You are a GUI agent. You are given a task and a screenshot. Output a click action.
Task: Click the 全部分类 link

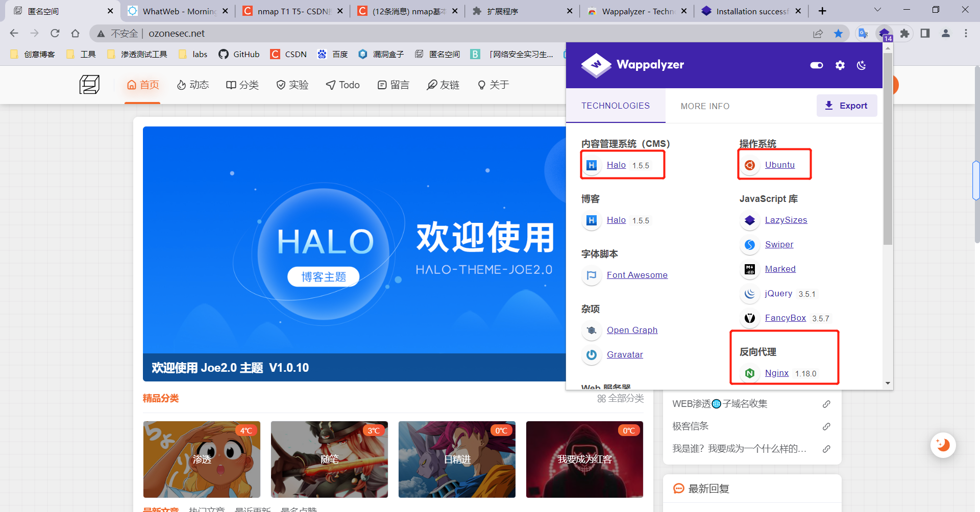[x=621, y=398]
